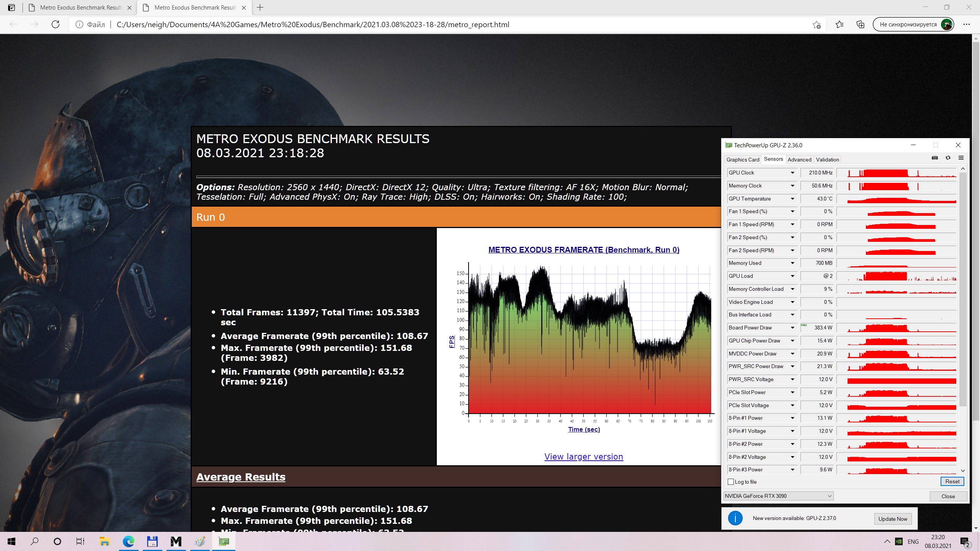Open the Advanced tab in GPU-Z

pos(799,160)
